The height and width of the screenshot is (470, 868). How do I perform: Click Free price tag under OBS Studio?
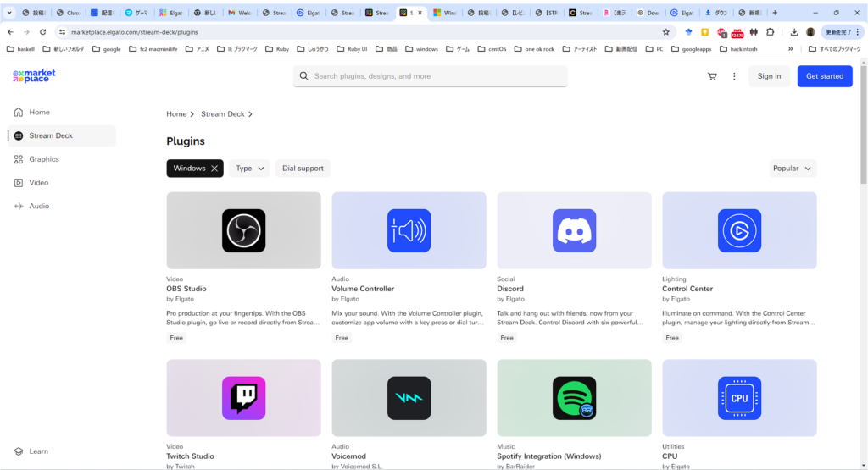coord(176,338)
